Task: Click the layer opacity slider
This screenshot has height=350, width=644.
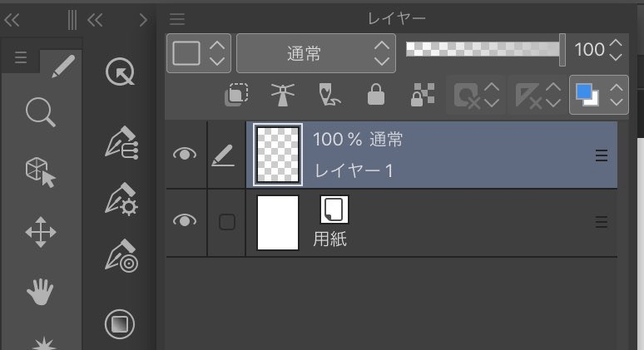Action: pyautogui.click(x=484, y=50)
